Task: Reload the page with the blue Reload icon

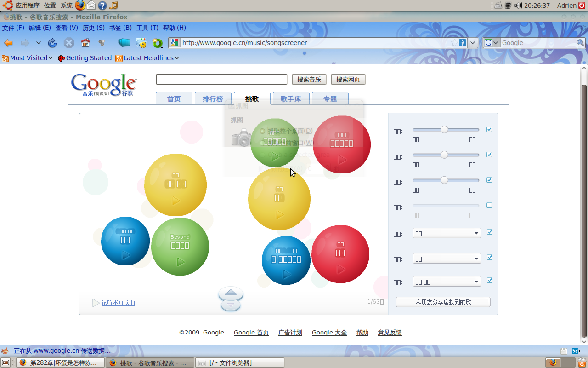Action: coord(52,43)
